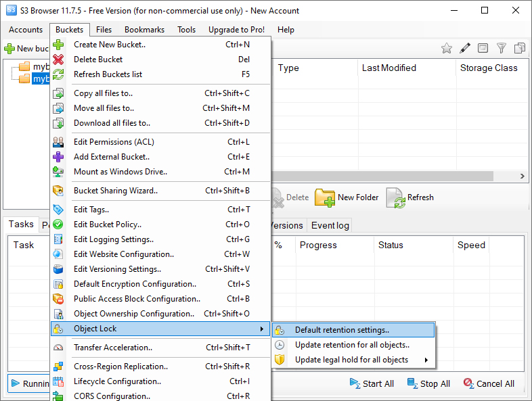Sort file list by Storage Class column
532x401 pixels.
(x=492, y=68)
